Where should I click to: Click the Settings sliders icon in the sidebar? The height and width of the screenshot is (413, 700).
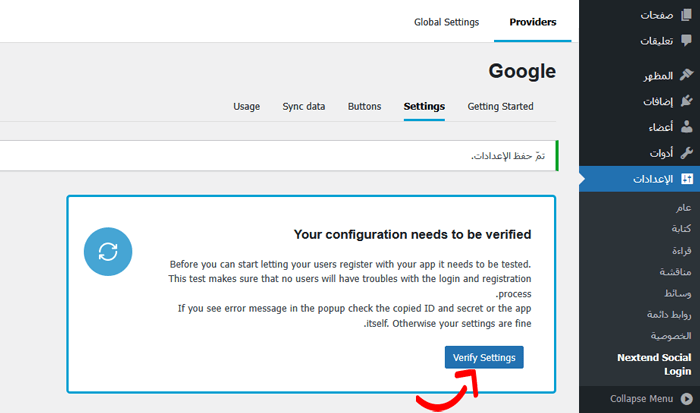pyautogui.click(x=686, y=180)
